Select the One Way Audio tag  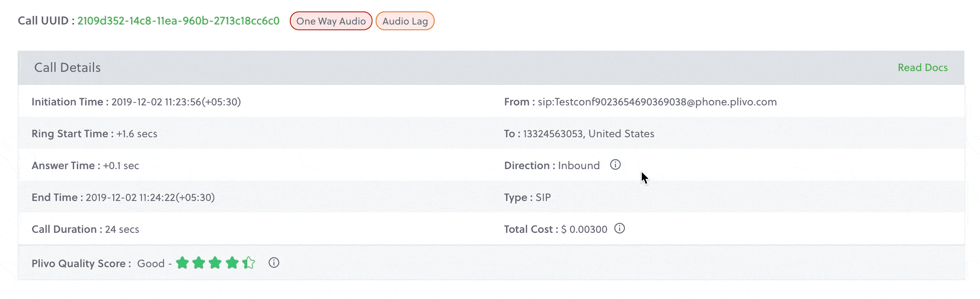point(331,21)
